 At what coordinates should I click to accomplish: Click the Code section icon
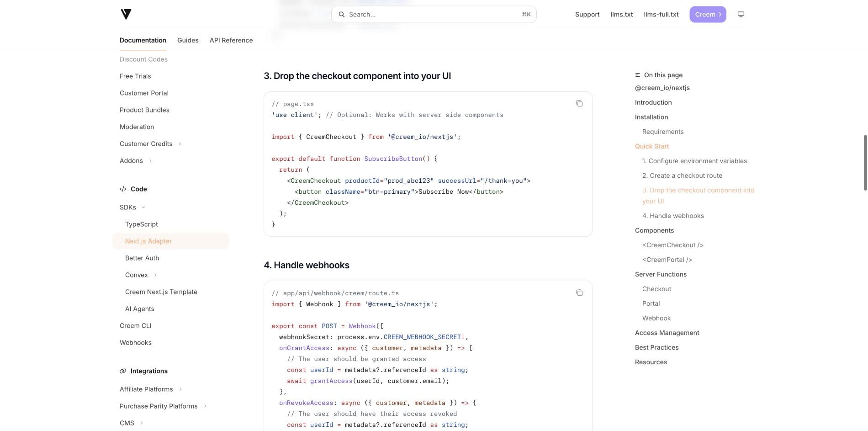pos(123,189)
